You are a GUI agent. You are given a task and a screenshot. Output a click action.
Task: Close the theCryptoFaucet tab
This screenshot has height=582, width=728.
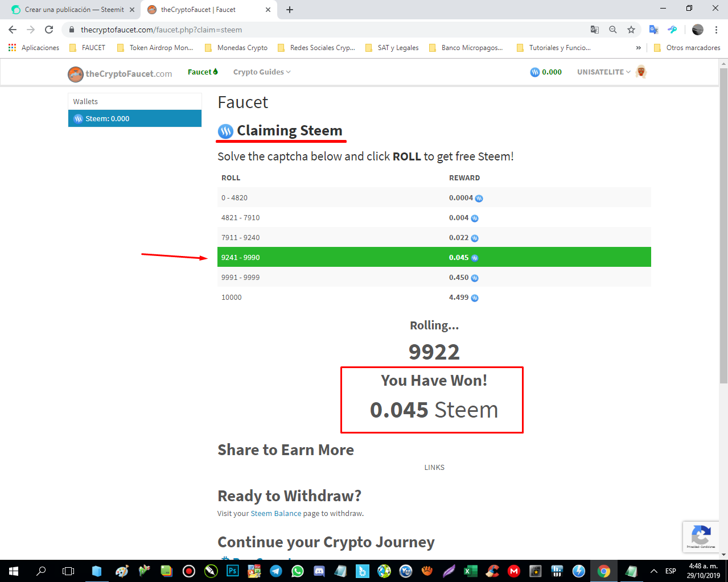click(268, 10)
